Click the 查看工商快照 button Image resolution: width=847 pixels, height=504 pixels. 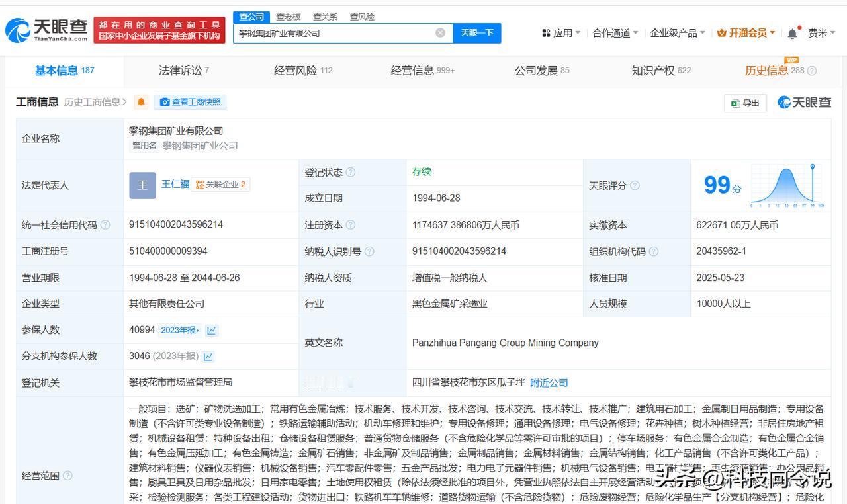pyautogui.click(x=191, y=102)
